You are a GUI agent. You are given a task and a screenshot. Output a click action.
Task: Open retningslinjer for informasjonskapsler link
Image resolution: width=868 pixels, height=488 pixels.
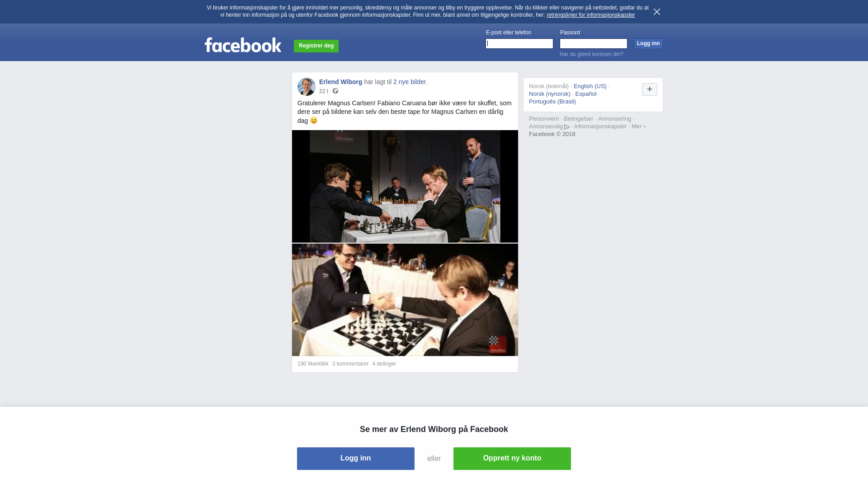[x=590, y=15]
